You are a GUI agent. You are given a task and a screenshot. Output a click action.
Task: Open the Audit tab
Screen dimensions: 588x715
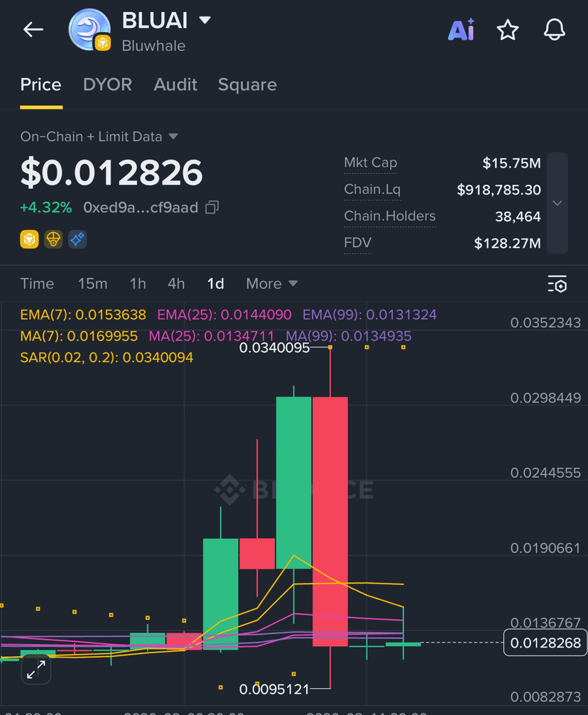pos(175,84)
